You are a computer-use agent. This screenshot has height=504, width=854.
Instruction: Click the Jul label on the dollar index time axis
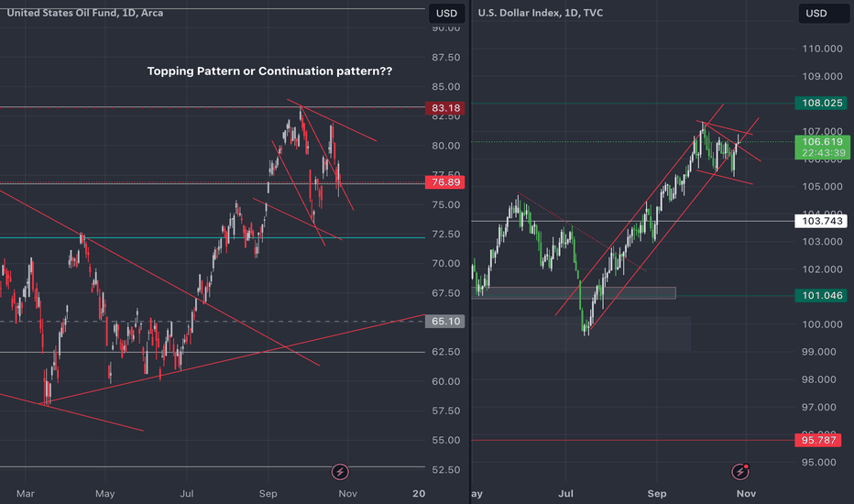pyautogui.click(x=566, y=494)
